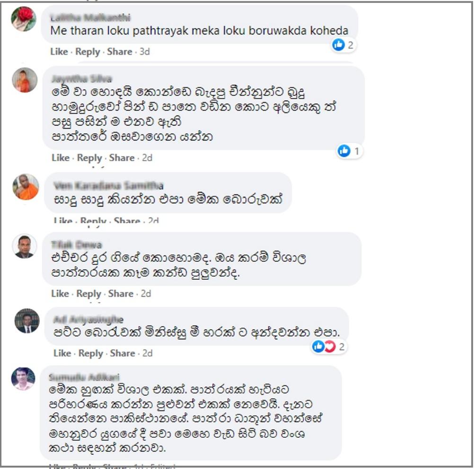Open the monk avatar of Ven Karadana Samitha

[x=26, y=187]
